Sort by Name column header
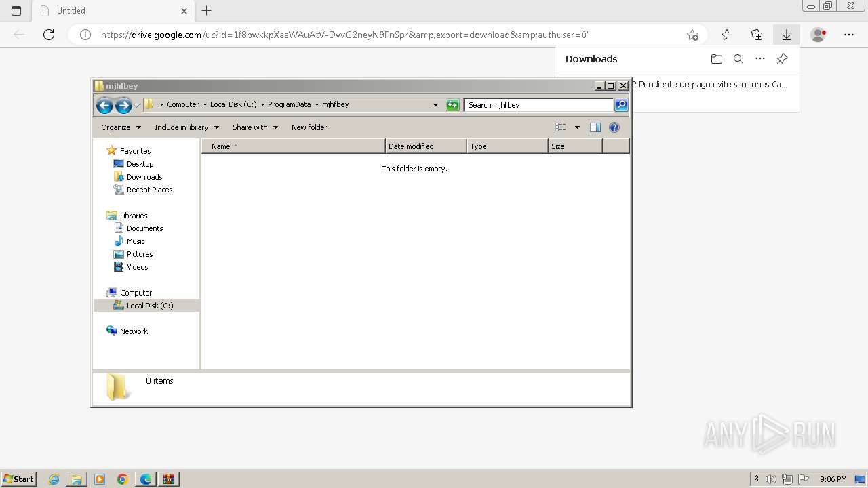 [x=293, y=146]
